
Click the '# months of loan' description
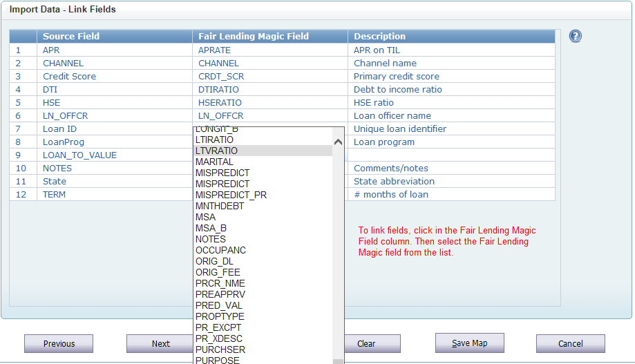pos(451,194)
